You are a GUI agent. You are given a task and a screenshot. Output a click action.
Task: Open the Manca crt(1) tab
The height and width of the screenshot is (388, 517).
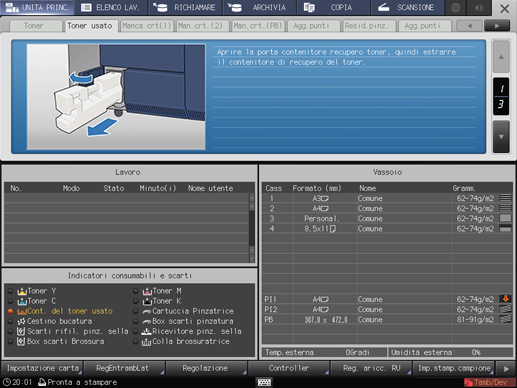click(x=147, y=26)
